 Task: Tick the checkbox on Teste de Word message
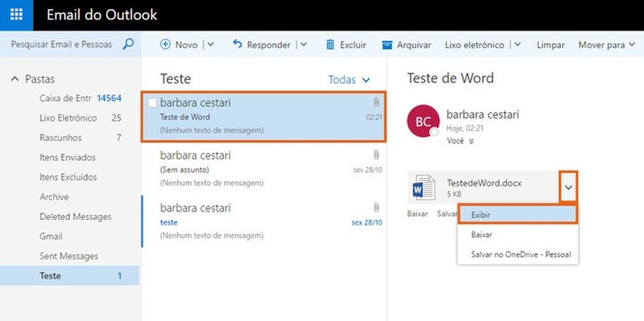coord(152,103)
